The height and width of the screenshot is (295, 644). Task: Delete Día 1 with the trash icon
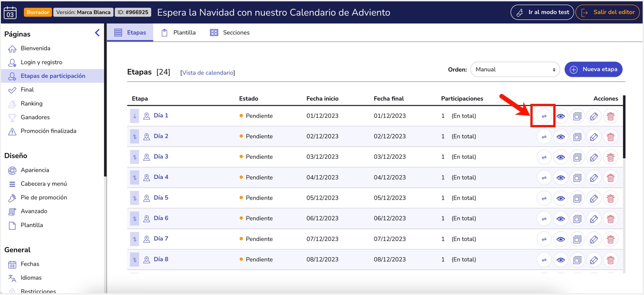[610, 116]
